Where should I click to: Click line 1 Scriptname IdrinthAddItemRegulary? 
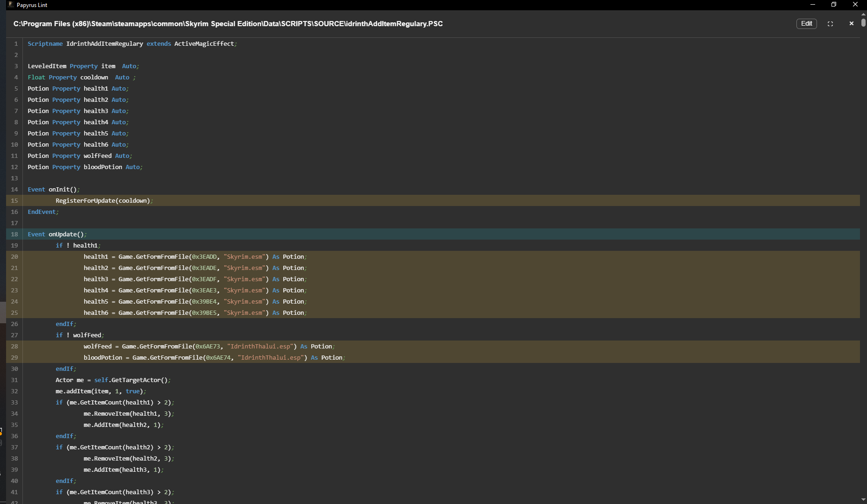132,43
